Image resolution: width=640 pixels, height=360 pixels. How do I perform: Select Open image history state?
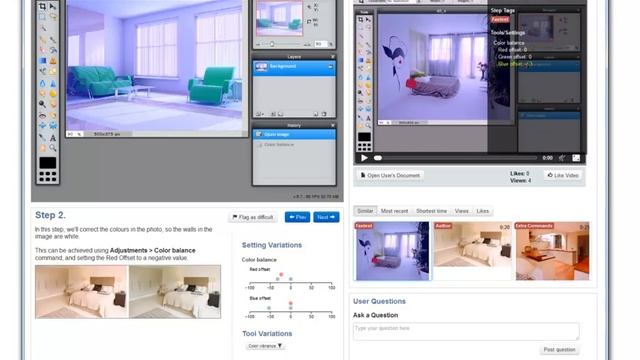tap(294, 135)
